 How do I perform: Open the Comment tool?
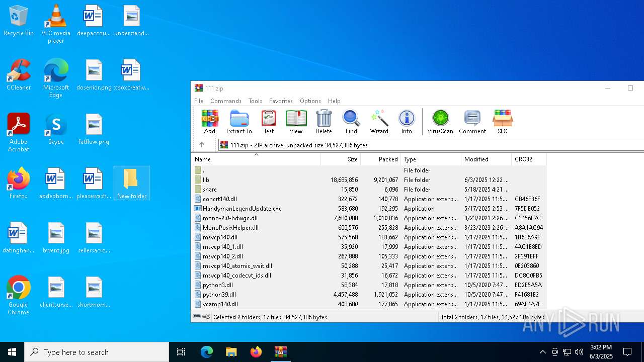(472, 122)
